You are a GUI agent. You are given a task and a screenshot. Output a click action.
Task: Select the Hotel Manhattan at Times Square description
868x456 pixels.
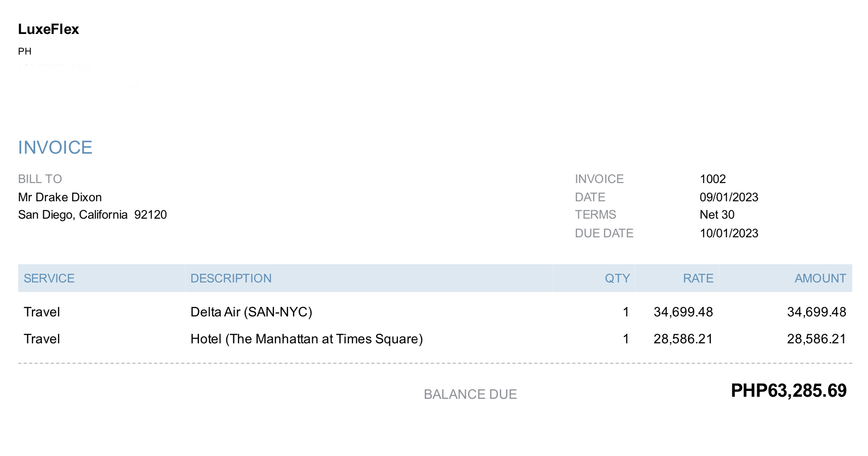coord(306,339)
